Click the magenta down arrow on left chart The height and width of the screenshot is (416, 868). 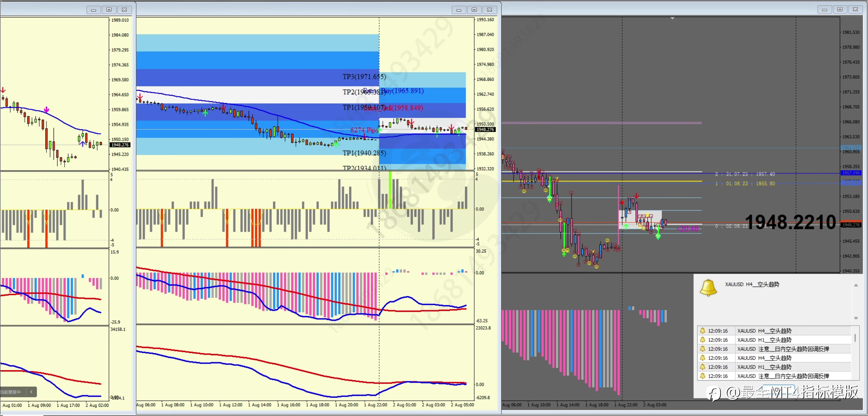coord(46,109)
